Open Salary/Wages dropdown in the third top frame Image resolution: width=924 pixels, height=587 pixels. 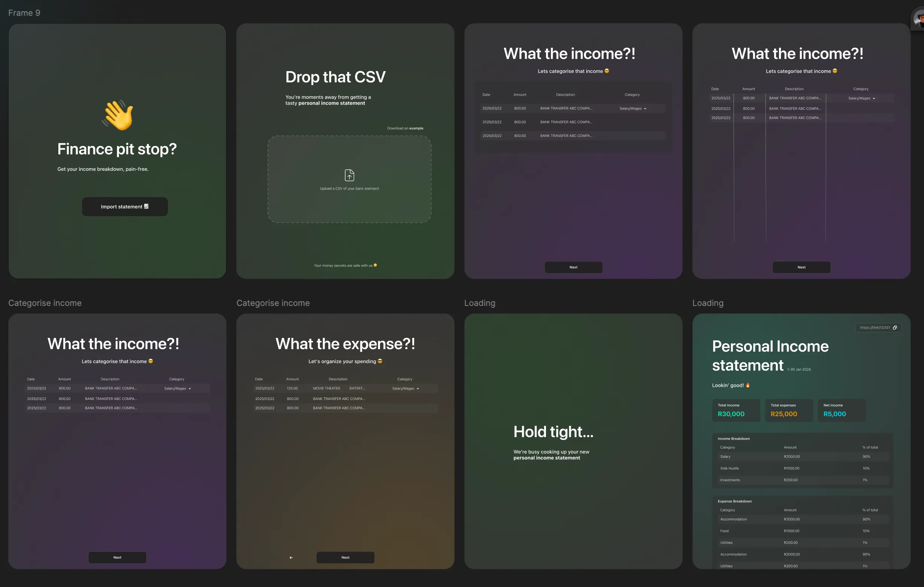click(633, 108)
